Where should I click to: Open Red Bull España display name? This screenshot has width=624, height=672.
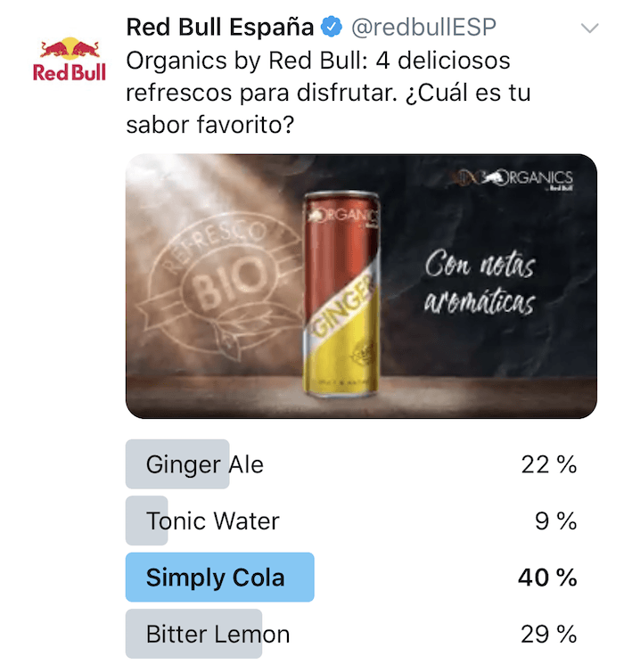pos(220,27)
